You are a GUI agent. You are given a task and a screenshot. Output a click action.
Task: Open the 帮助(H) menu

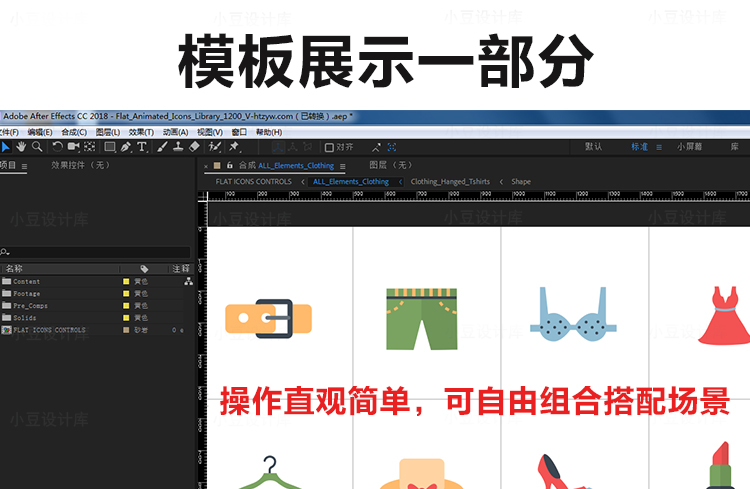[x=269, y=132]
